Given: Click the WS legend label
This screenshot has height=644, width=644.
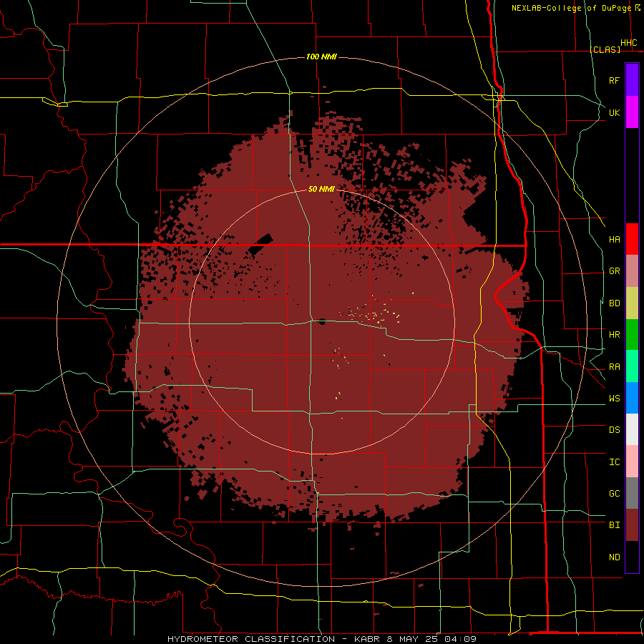Looking at the screenshot, I should click(614, 398).
